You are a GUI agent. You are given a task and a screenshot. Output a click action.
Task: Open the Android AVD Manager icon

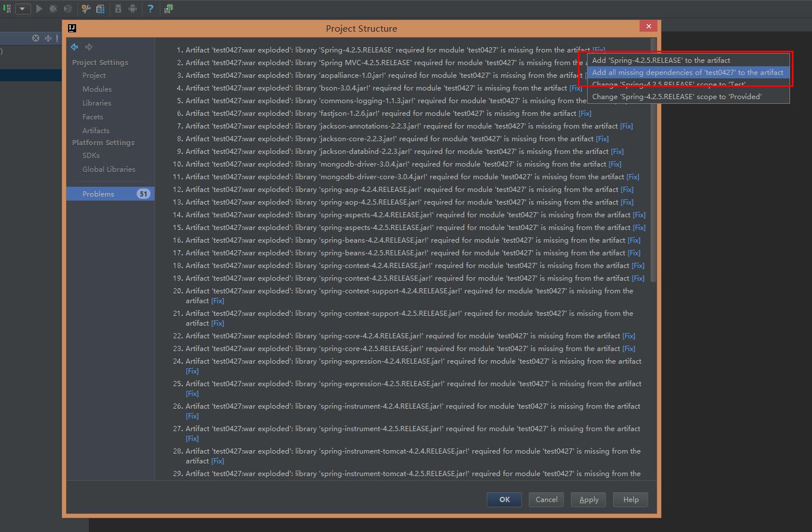tap(133, 9)
